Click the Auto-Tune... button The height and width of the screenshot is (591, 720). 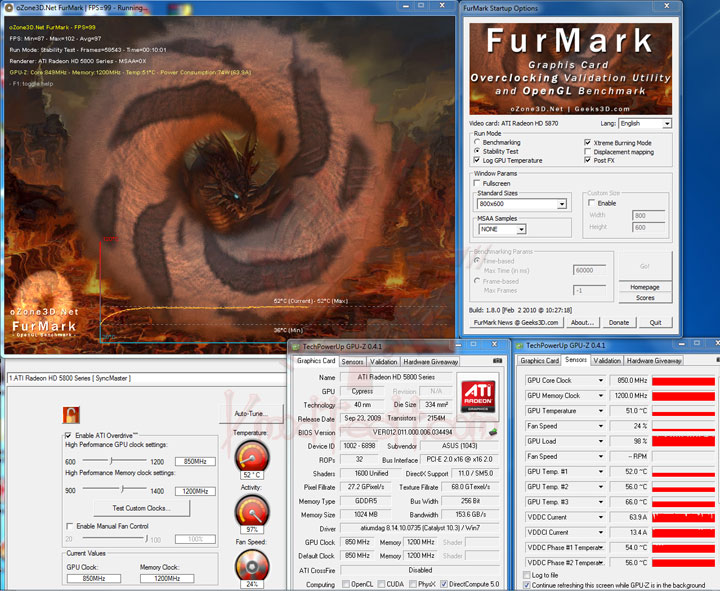251,414
